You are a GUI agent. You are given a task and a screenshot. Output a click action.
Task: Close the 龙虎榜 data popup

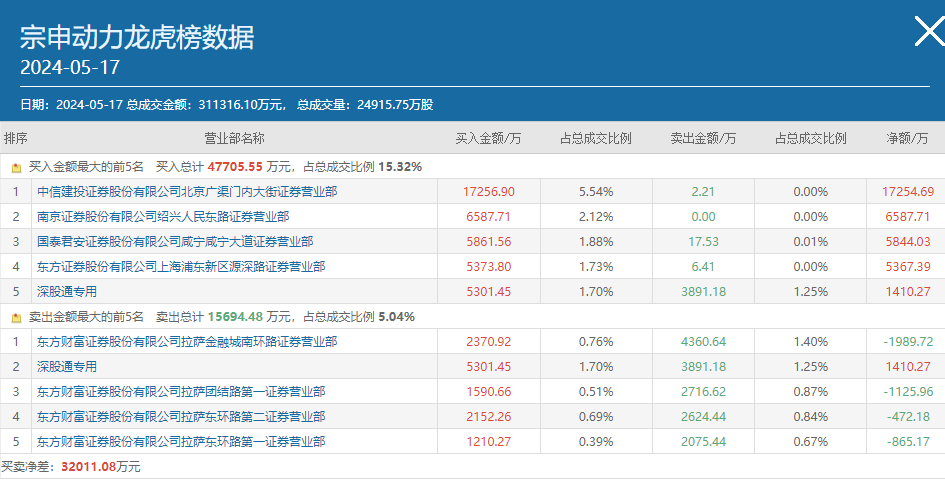930,31
